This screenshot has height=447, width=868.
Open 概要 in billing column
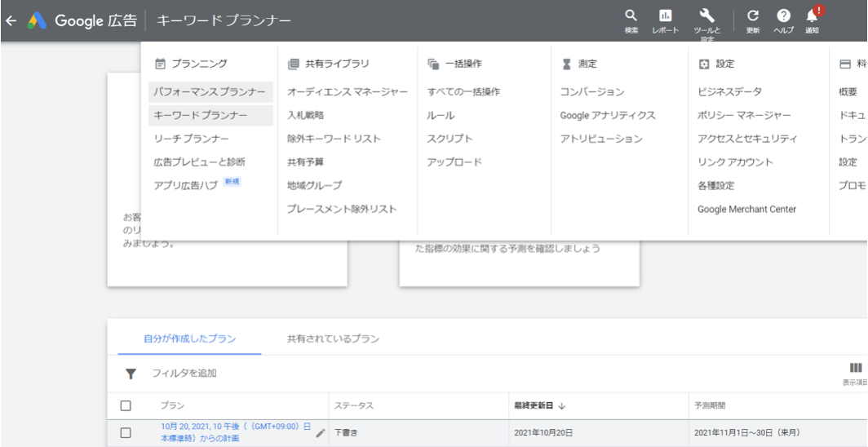848,92
